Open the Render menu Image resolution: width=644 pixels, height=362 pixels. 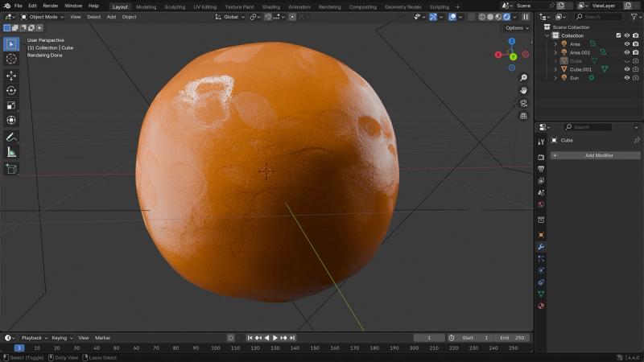click(51, 6)
